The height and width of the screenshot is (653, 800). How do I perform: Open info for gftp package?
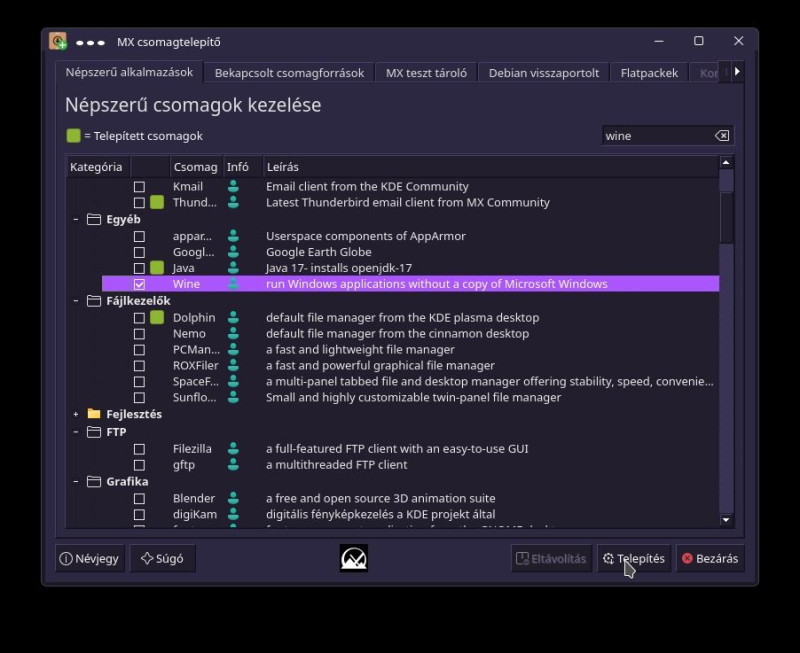click(x=233, y=465)
